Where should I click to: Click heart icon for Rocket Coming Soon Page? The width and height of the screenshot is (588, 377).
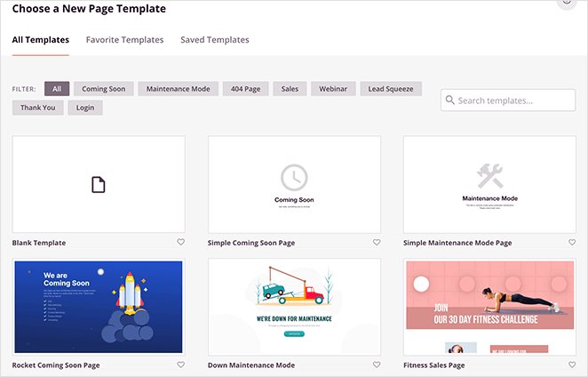click(180, 365)
